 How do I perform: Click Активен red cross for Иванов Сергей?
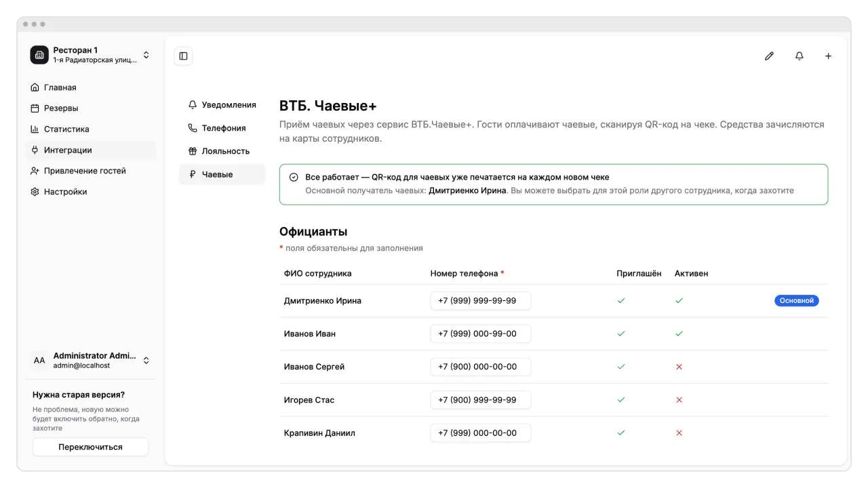679,367
